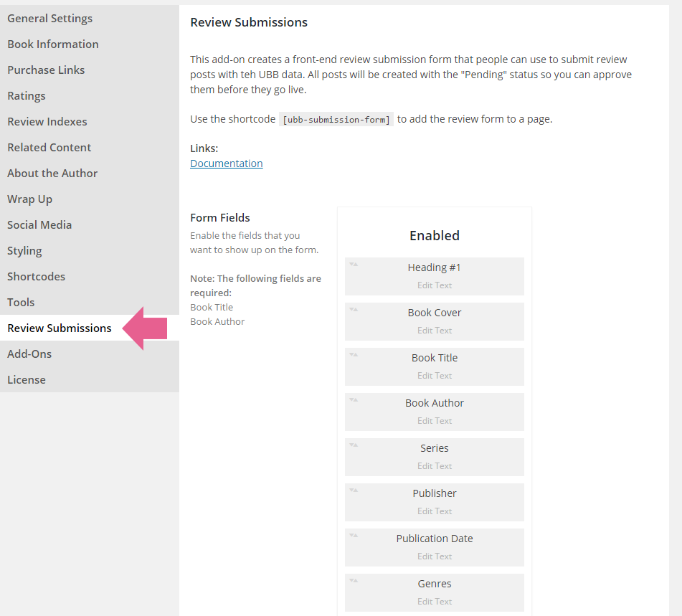The image size is (682, 616).
Task: Expand Edit Text for the Series field
Action: tap(435, 466)
